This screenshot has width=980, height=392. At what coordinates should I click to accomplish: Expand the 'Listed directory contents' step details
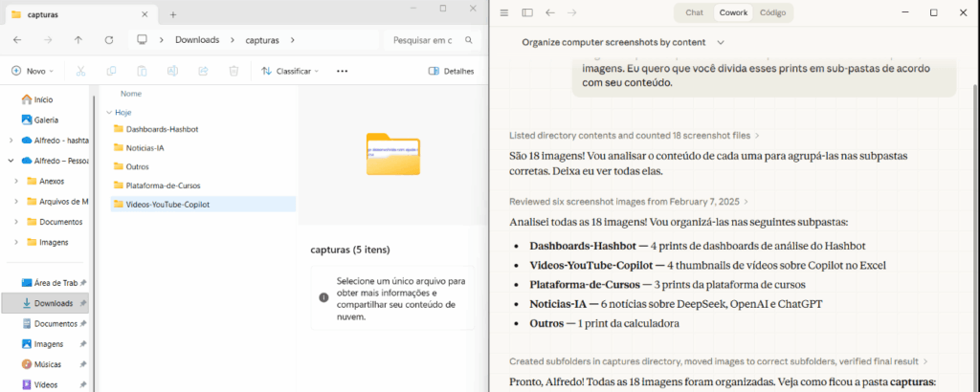click(x=635, y=136)
